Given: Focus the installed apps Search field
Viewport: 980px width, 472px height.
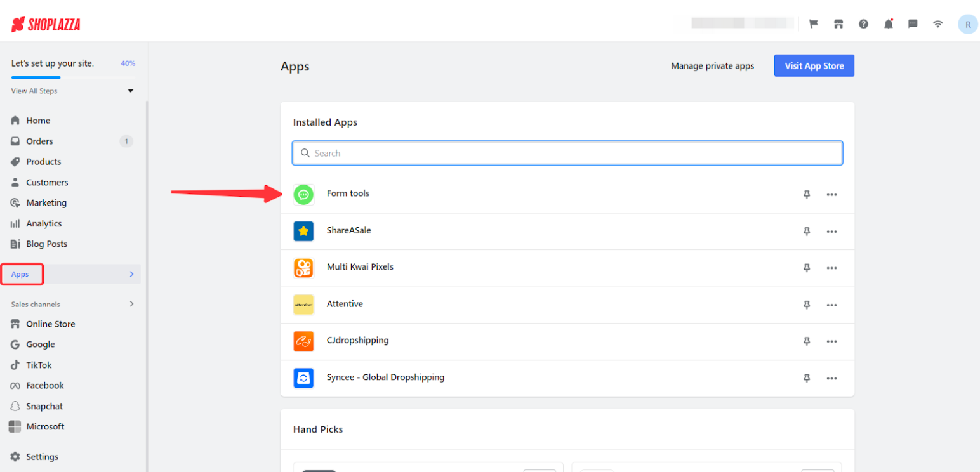Looking at the screenshot, I should pyautogui.click(x=567, y=154).
